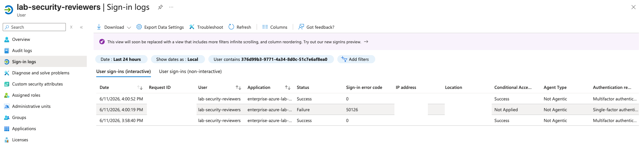Open Troubleshoot
The image size is (644, 143).
pyautogui.click(x=206, y=27)
